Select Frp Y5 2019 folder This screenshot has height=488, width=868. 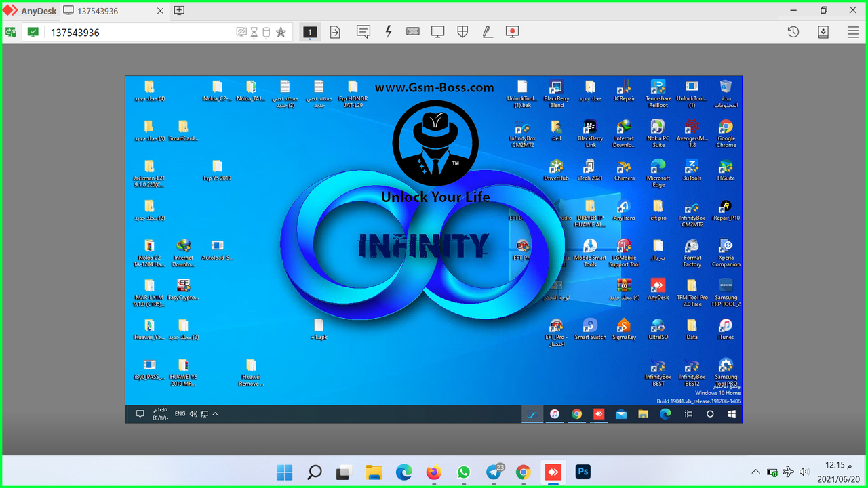click(x=217, y=170)
